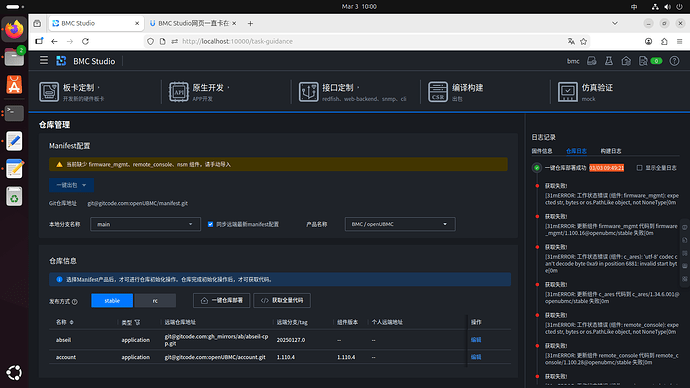Click the yellow missing components warning banner

pyautogui.click(x=278, y=165)
